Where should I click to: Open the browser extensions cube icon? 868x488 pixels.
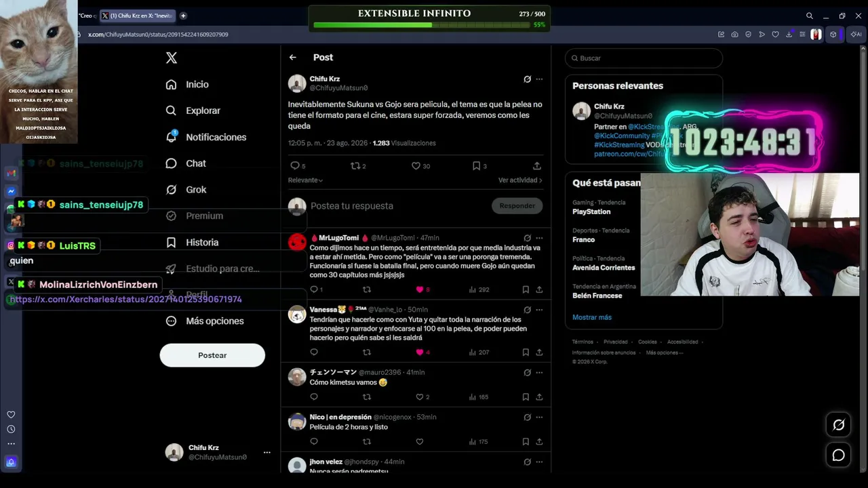pos(833,35)
